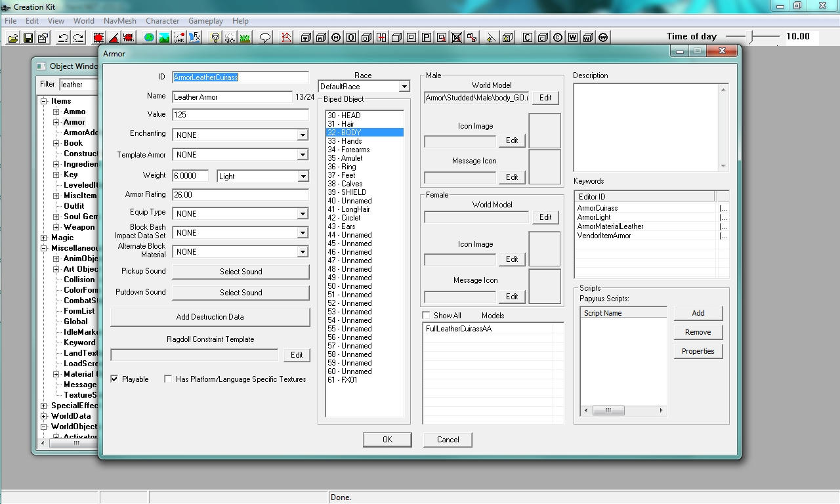Toggle the SKY toolbar icon
This screenshot has height=504, width=840.
coord(230,38)
